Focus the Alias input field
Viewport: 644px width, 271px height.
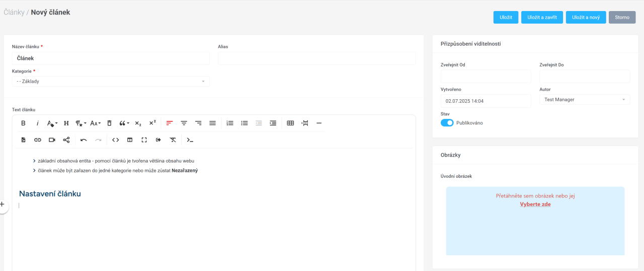coord(316,58)
